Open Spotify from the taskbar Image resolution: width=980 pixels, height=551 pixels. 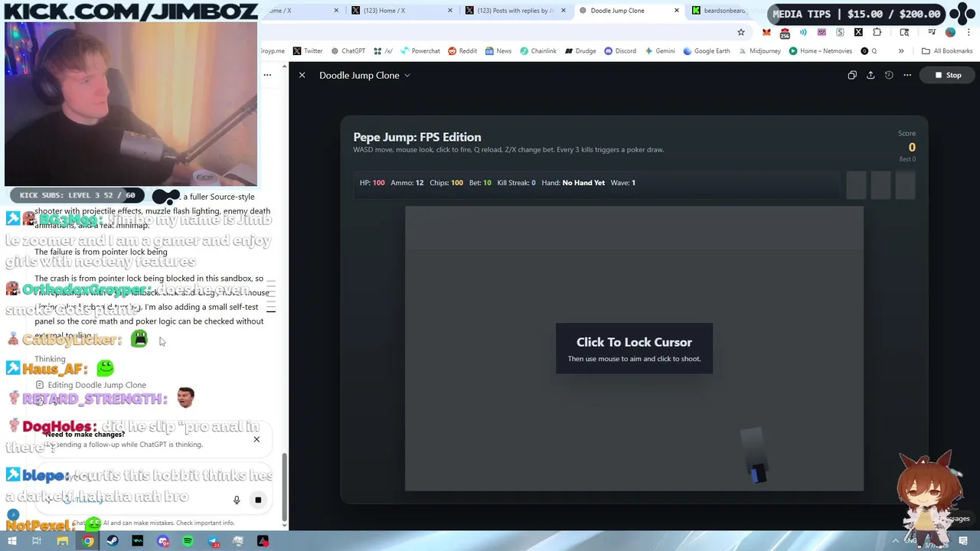[188, 541]
